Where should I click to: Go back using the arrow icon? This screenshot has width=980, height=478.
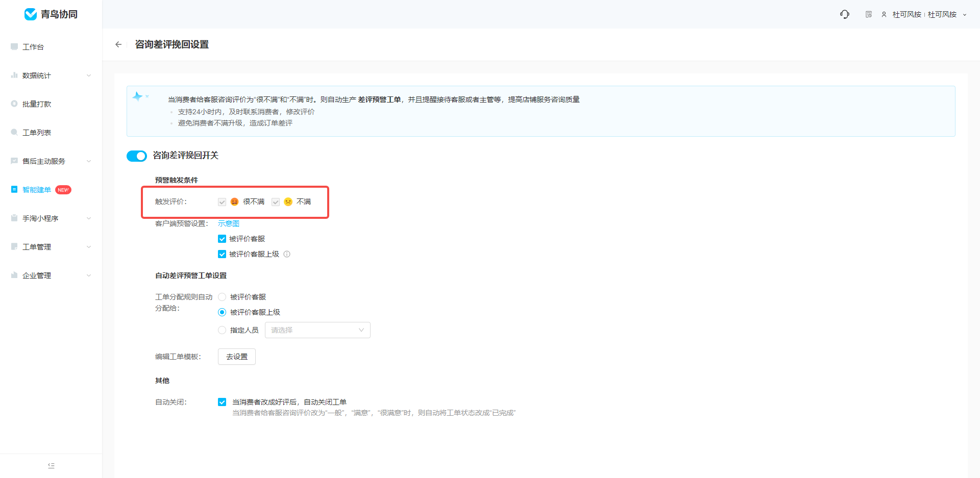coord(118,44)
